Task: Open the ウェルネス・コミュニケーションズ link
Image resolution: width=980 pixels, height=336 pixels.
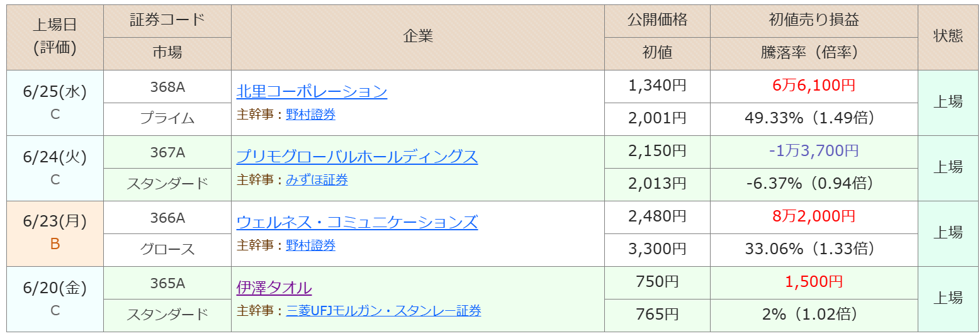Action: (x=357, y=223)
